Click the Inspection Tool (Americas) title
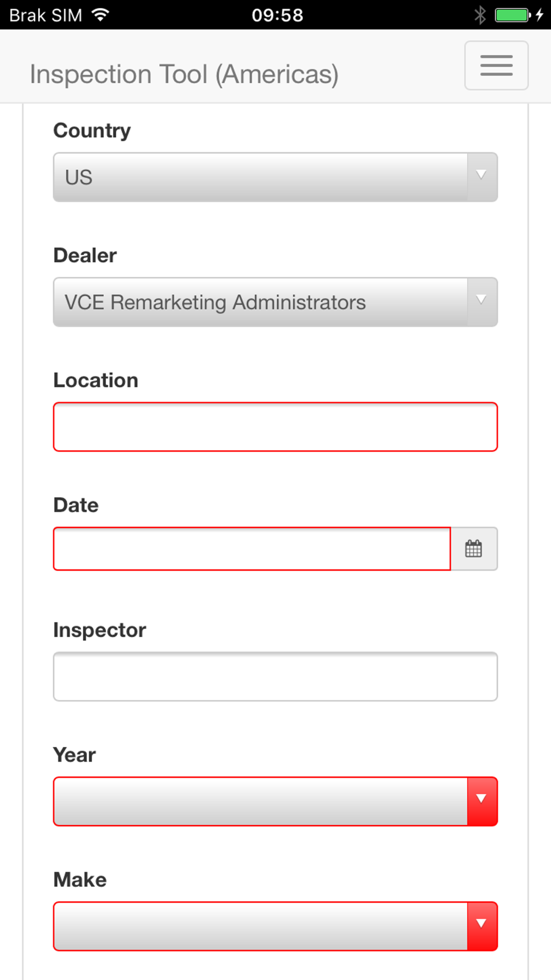Screen dimensions: 551x980 pyautogui.click(x=184, y=74)
